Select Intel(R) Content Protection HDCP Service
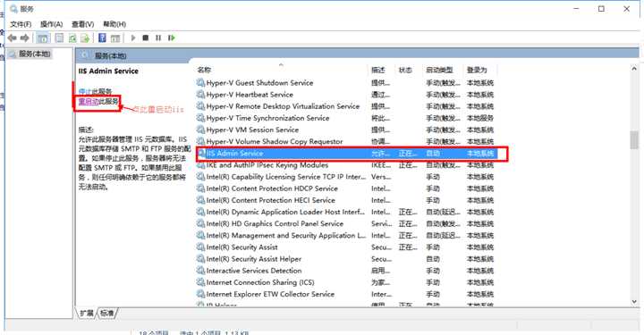The image size is (644, 335). (346, 188)
